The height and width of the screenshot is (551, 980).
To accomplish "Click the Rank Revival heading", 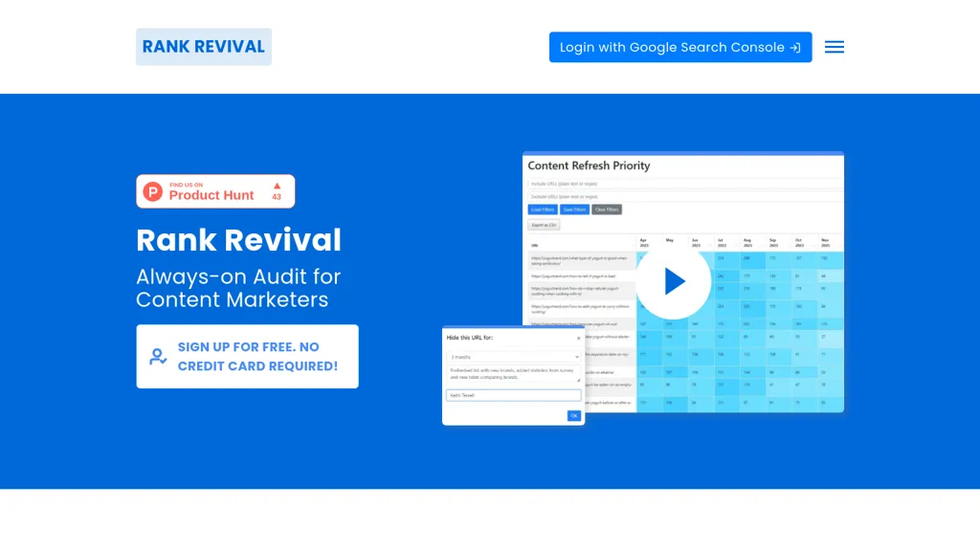I will coord(238,240).
